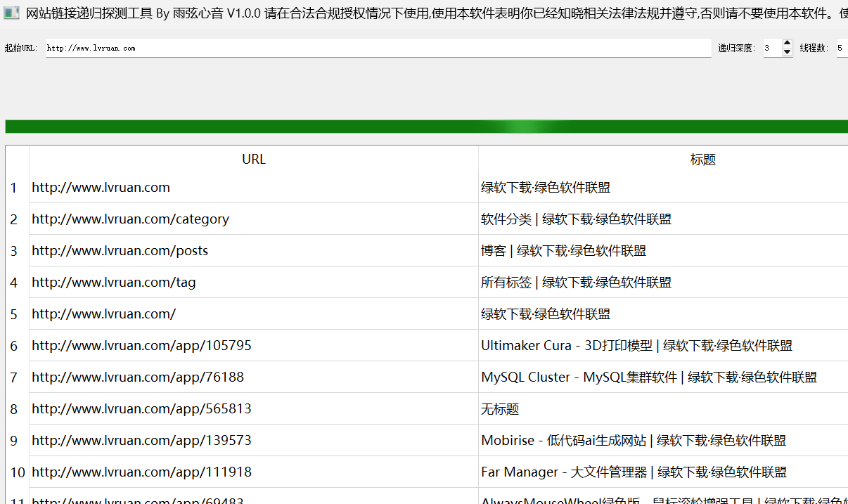The width and height of the screenshot is (848, 504).
Task: Click the 线程数 value field
Action: [841, 49]
